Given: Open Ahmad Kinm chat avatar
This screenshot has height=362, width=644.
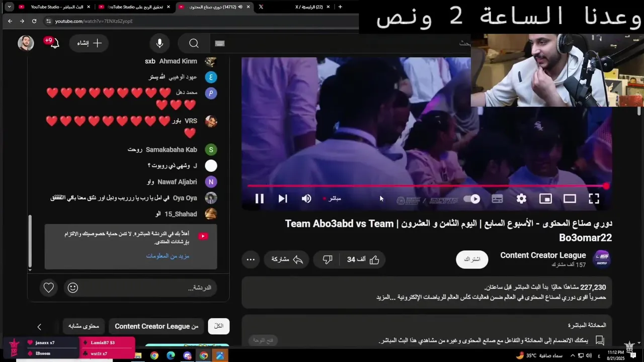Looking at the screenshot, I should 211,61.
